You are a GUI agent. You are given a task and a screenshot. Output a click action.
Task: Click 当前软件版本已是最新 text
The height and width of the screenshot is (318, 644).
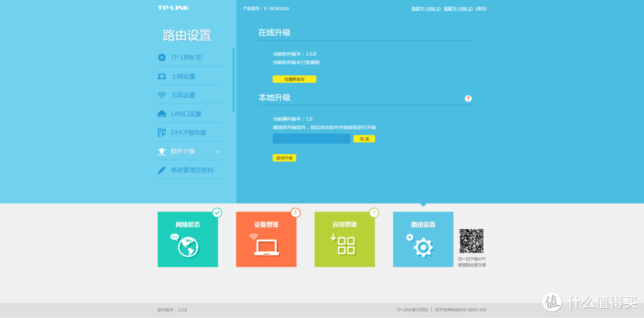[296, 63]
